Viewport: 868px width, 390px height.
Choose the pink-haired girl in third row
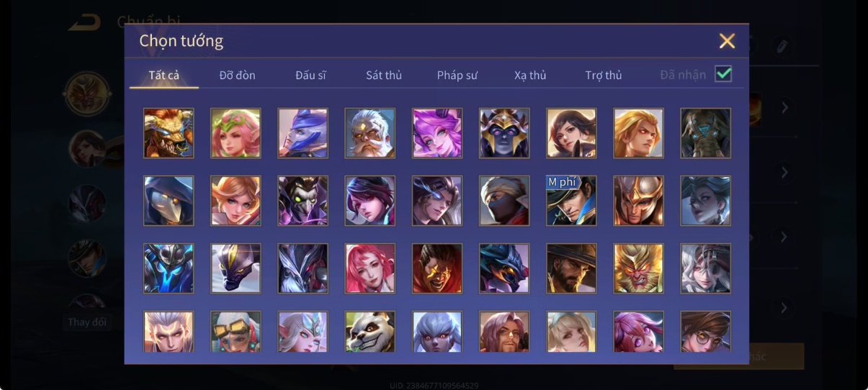[x=370, y=268]
